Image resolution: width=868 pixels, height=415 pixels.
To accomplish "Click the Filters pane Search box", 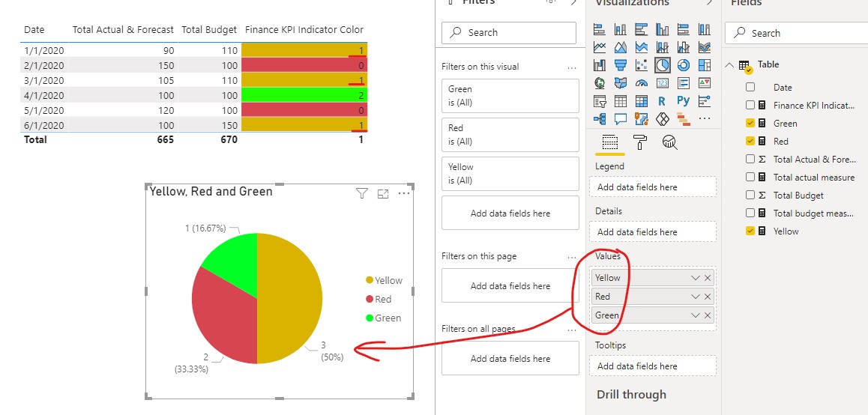I will pos(509,33).
